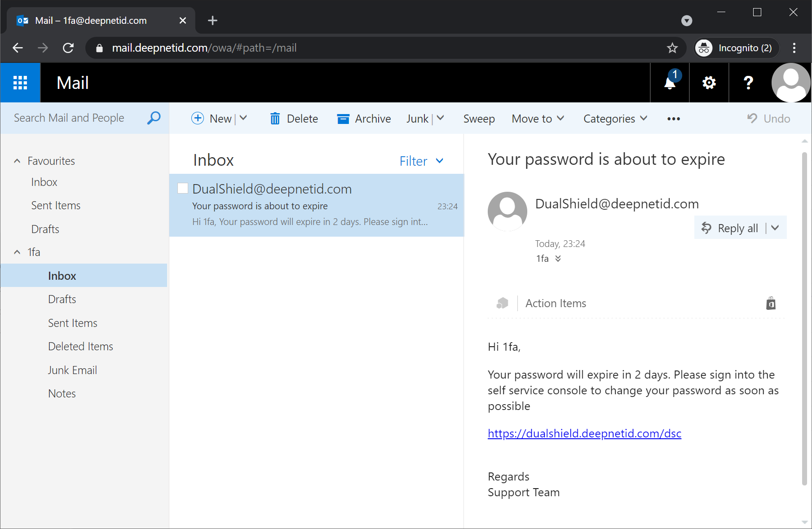Open the add-ins store bag icon
Viewport: 812px width, 529px height.
(x=771, y=304)
